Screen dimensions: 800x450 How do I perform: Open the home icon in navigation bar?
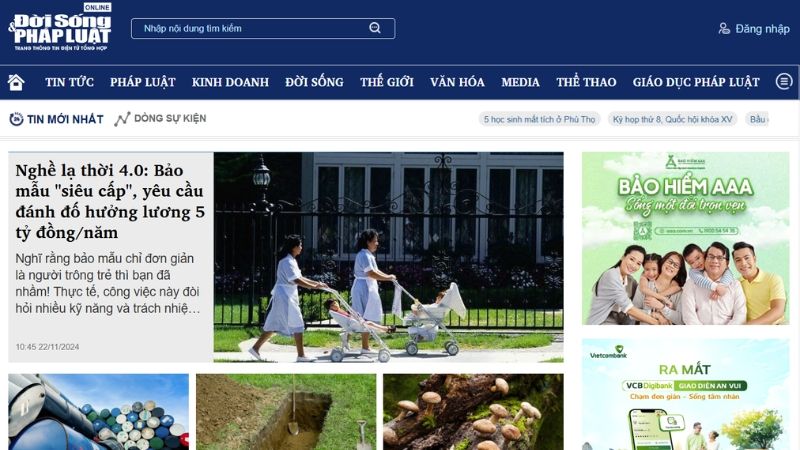(x=16, y=82)
